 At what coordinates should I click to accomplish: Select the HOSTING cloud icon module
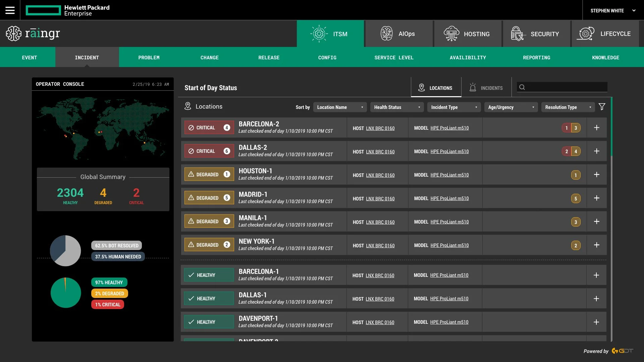tap(451, 34)
